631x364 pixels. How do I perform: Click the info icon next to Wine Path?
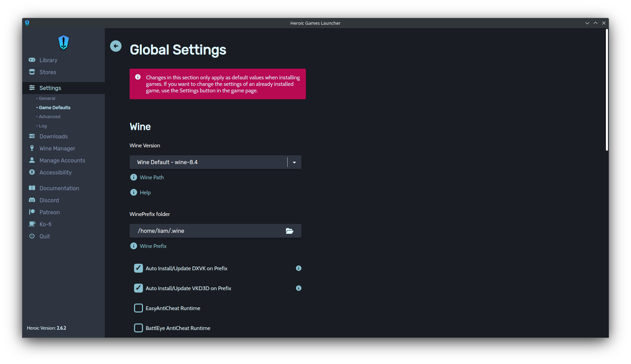click(134, 177)
